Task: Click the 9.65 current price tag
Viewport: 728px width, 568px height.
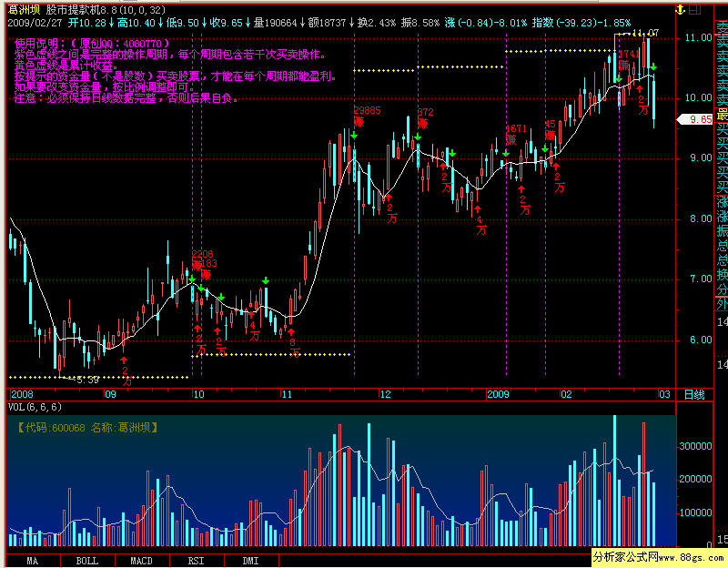Action: [696, 119]
